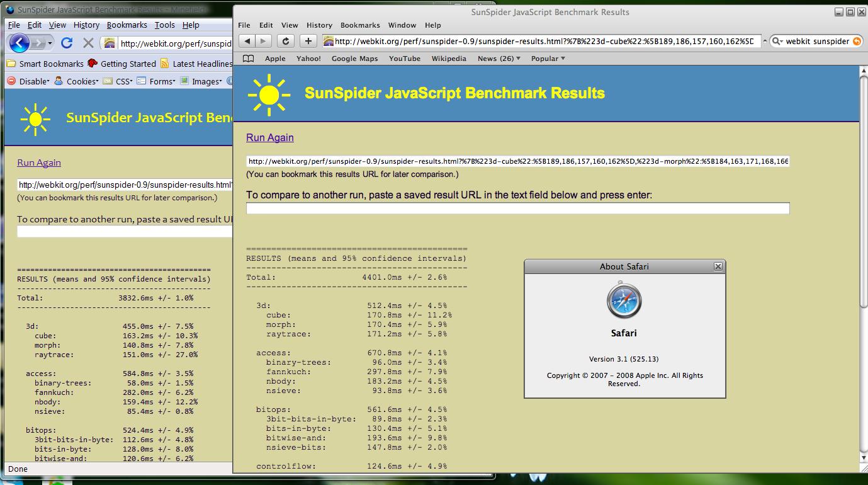Reload the page in Firefox
Viewport: 868px width, 485px height.
click(67, 43)
